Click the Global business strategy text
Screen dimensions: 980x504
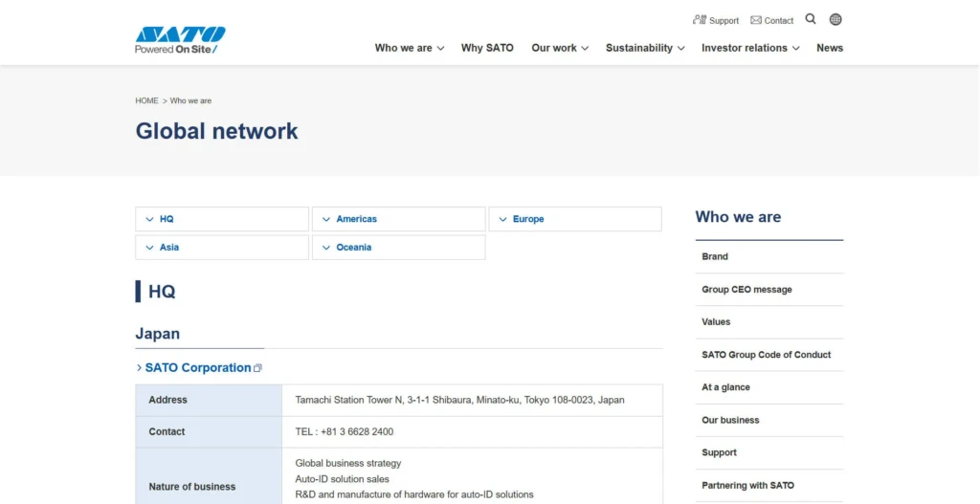tap(348, 464)
